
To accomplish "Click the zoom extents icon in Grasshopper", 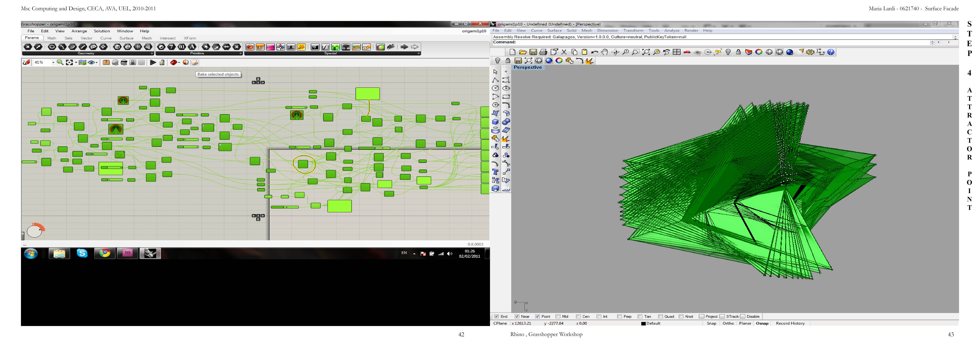I will [x=69, y=62].
